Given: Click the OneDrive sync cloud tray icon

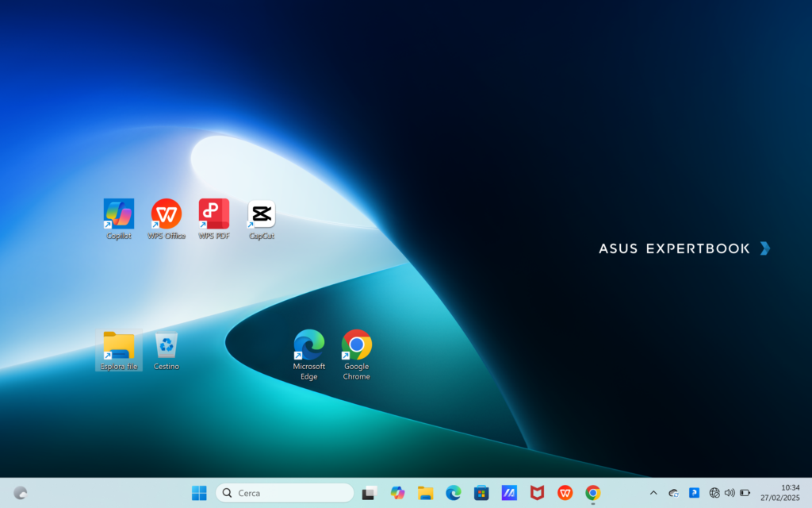Looking at the screenshot, I should (674, 493).
